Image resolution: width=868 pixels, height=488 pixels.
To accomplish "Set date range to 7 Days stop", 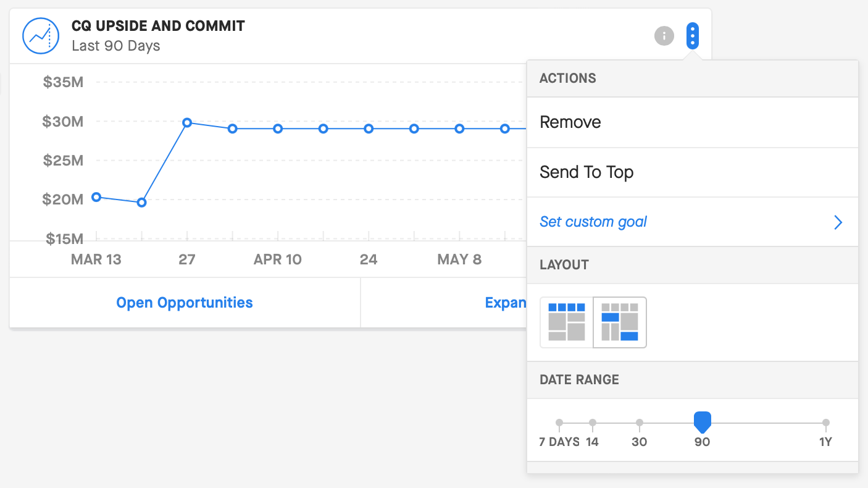I will coord(559,423).
